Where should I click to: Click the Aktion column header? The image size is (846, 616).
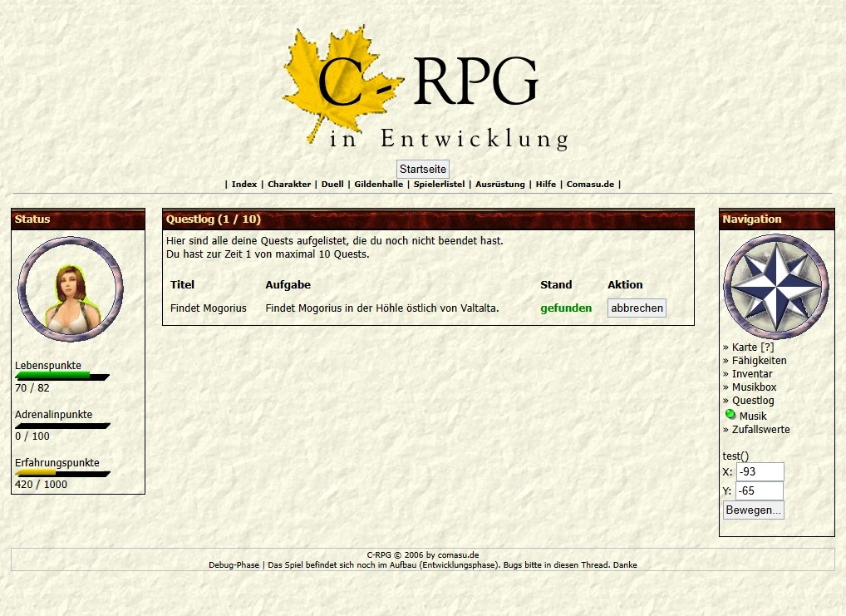coord(625,285)
